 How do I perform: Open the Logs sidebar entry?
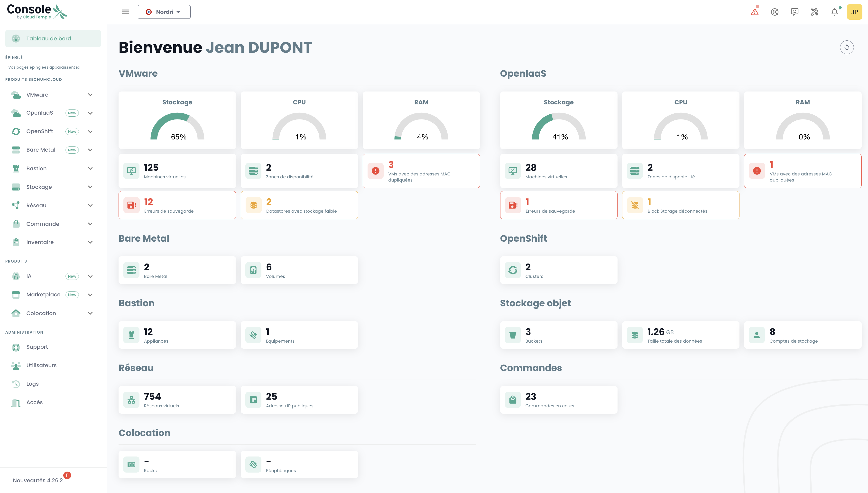33,384
